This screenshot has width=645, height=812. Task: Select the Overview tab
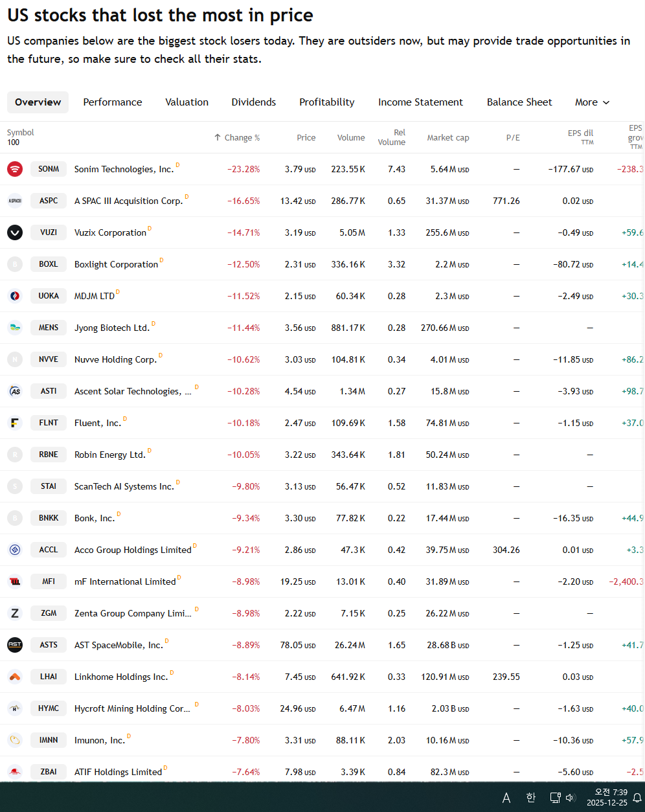[38, 102]
